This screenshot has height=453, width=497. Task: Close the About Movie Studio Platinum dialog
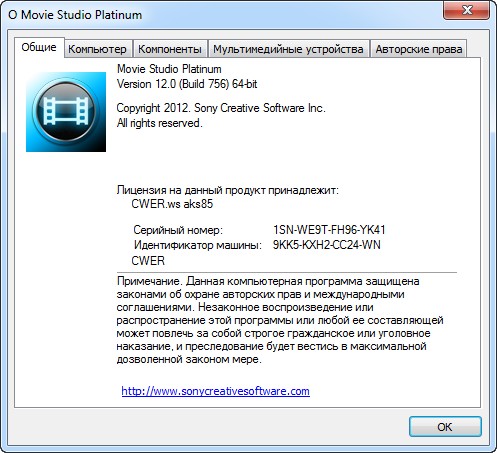tap(466, 10)
